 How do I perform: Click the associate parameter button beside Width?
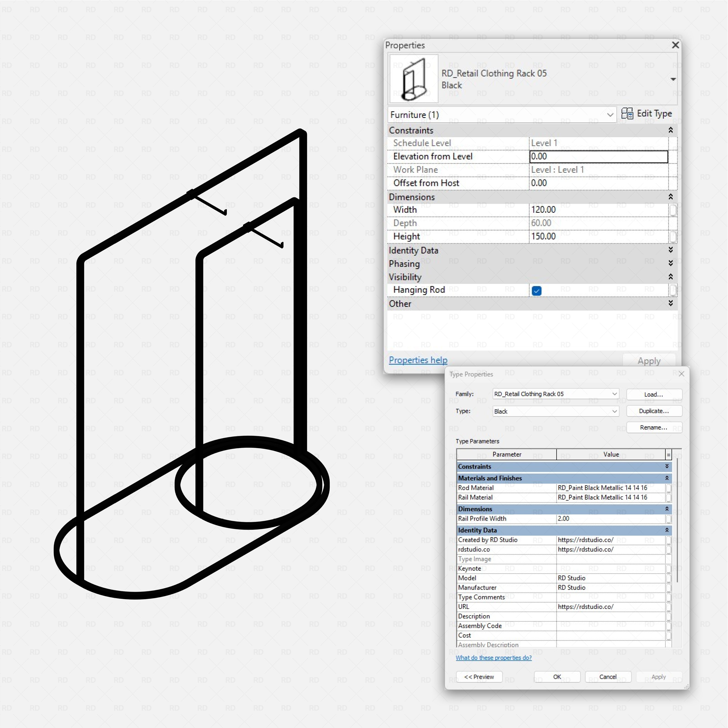coord(673,210)
